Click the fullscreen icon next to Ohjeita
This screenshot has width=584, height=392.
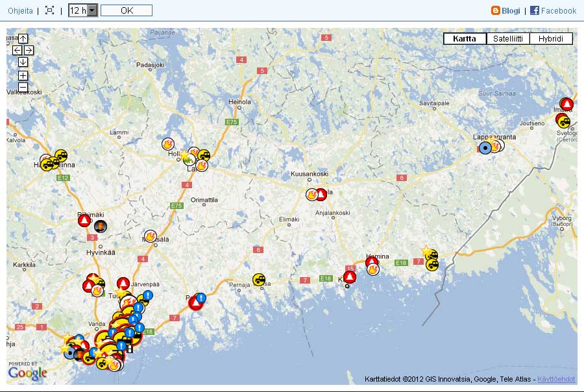[x=49, y=10]
